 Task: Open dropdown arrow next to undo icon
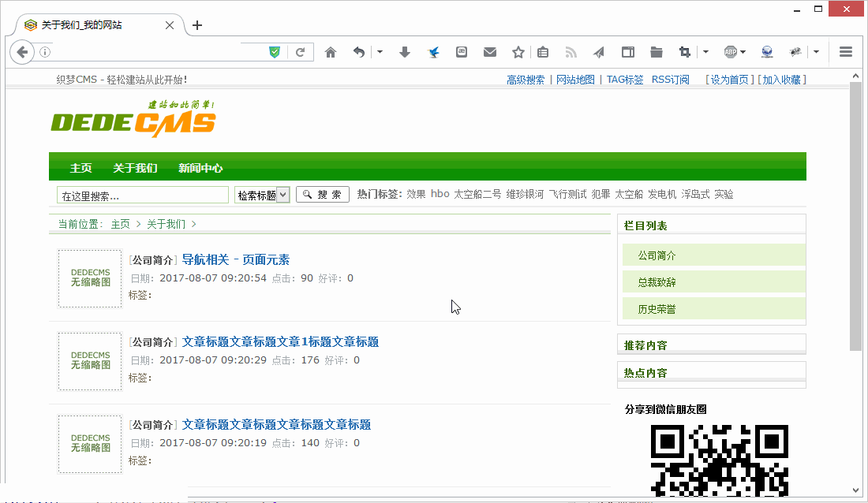point(380,52)
